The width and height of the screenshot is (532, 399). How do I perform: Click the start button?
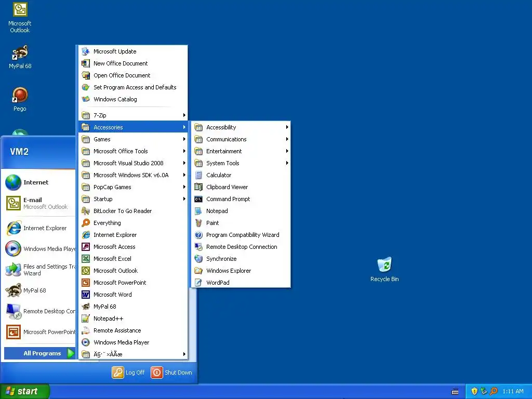pos(24,391)
